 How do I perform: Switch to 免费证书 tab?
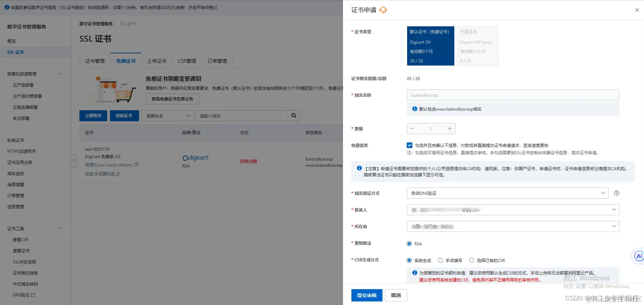pyautogui.click(x=126, y=61)
